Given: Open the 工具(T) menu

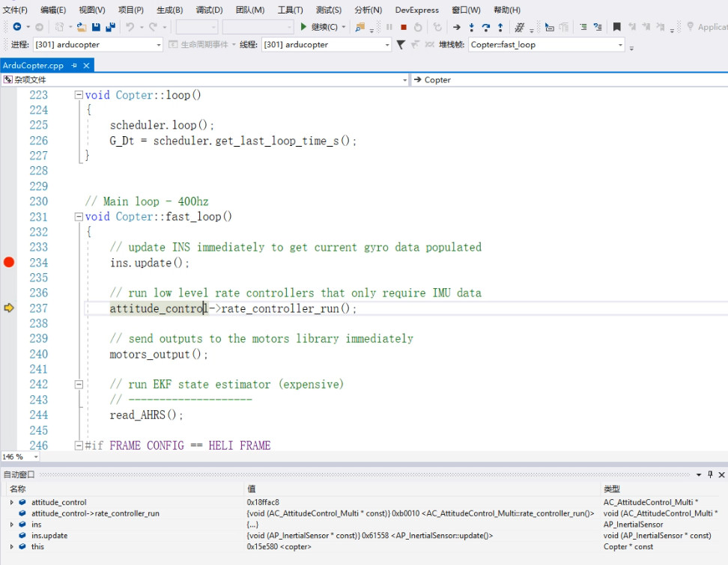Looking at the screenshot, I should click(290, 10).
